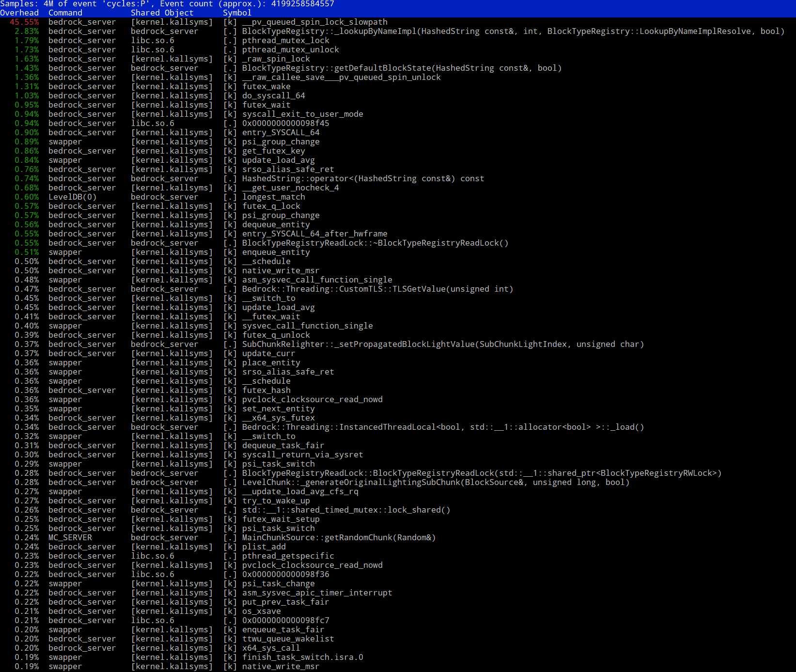
Task: Select the get_futex_key symbol
Action: tap(274, 151)
